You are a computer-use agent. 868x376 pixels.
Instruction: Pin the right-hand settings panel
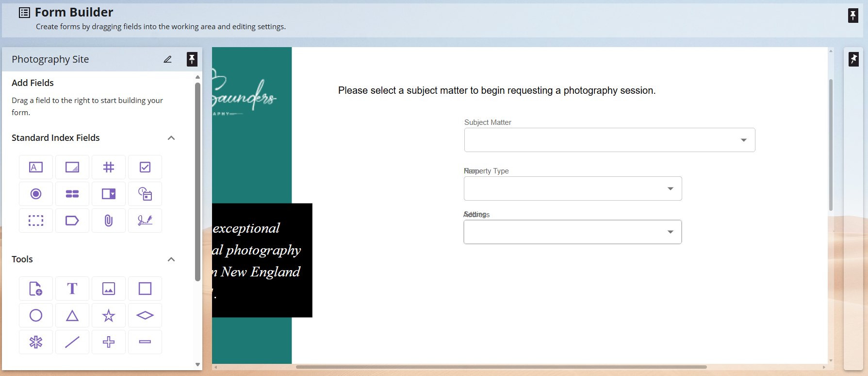coord(853,59)
